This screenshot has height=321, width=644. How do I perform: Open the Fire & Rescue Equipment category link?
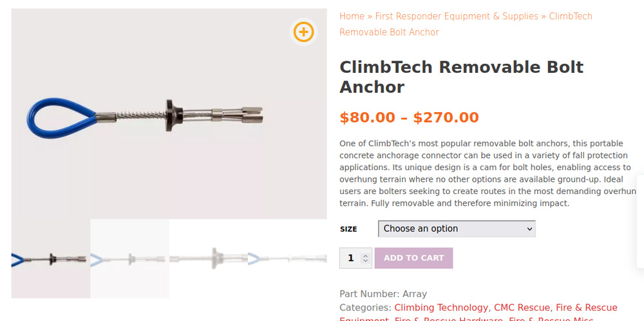click(585, 307)
